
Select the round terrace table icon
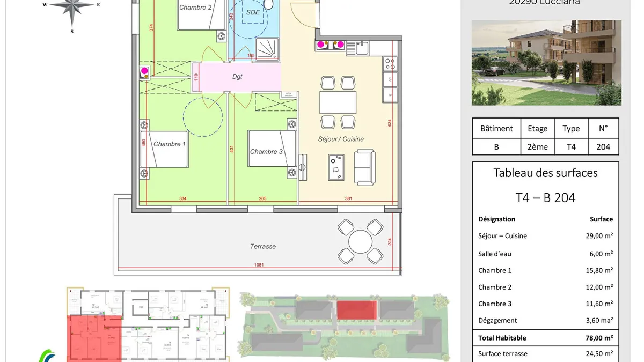coord(360,241)
